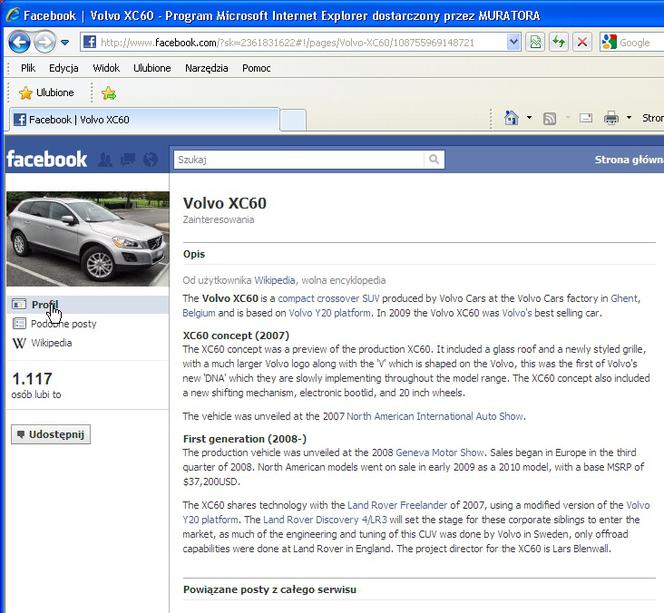Viewport: 664px width, 613px height.
Task: Open the Widok menu
Action: pos(106,68)
